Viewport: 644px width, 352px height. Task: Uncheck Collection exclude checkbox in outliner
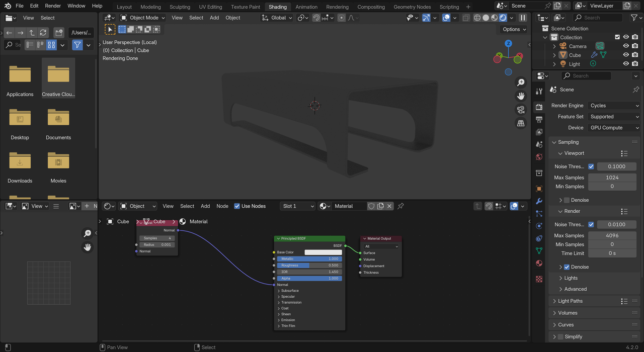click(617, 37)
